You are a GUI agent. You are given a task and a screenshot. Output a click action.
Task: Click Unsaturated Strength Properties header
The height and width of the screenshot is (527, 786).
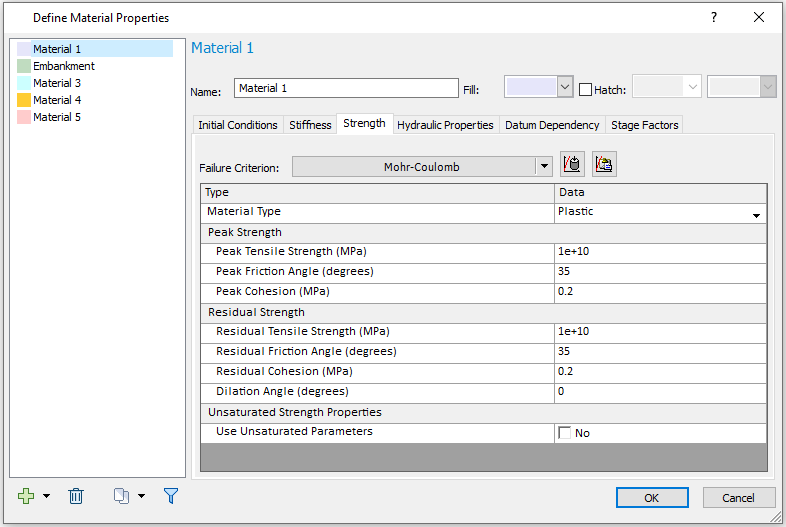pyautogui.click(x=484, y=412)
